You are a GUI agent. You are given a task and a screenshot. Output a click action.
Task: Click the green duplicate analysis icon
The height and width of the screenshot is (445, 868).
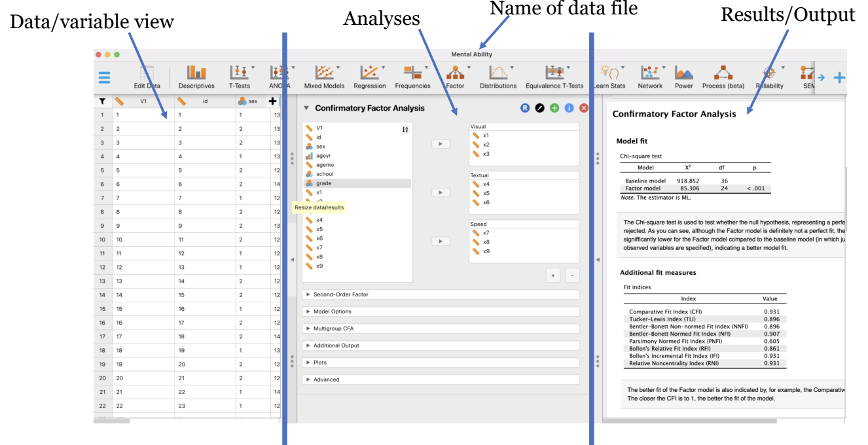(x=554, y=108)
